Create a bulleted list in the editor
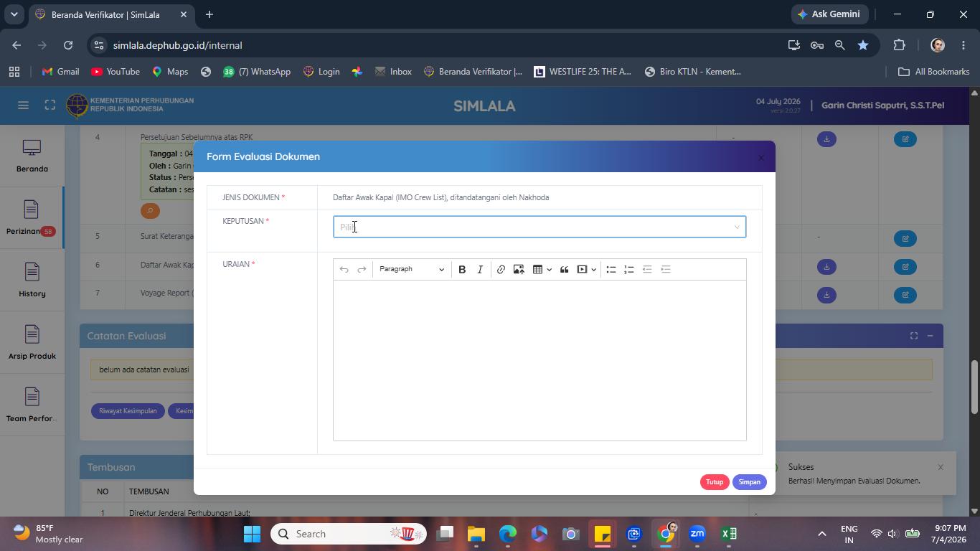This screenshot has width=980, height=551. [611, 270]
